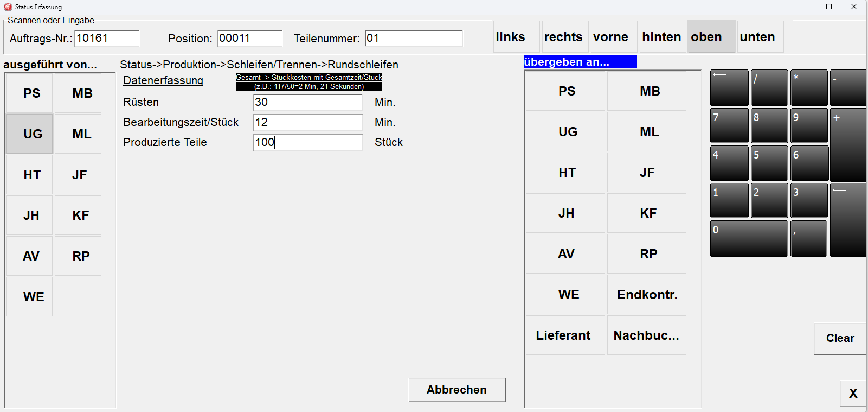Screen dimensions: 868x412
Task: Choose 'Endkontr.' as handover target
Action: click(x=646, y=295)
